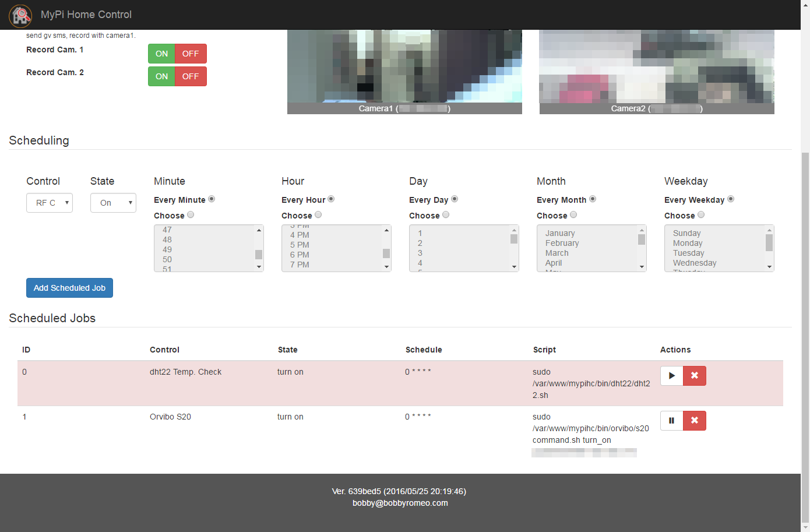Select the Every Month radio button
810x532 pixels.
tap(593, 199)
